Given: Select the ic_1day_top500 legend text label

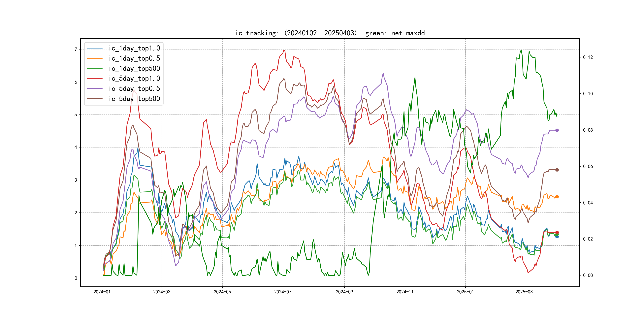Looking at the screenshot, I should [134, 68].
